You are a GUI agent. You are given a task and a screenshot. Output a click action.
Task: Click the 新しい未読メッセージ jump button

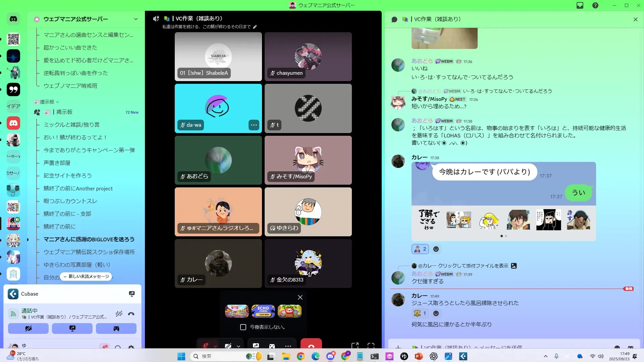(86, 277)
